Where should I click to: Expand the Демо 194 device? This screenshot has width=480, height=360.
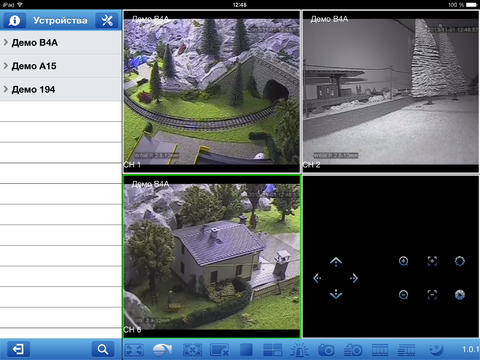(61, 89)
